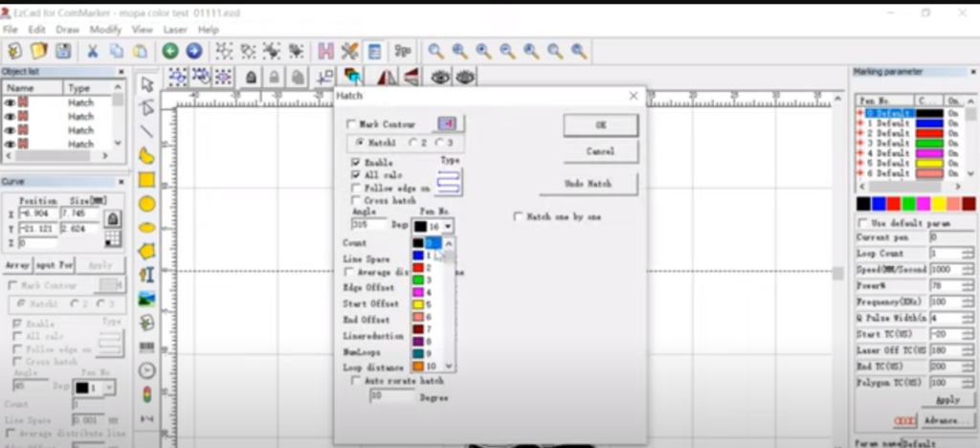This screenshot has height=448, width=980.
Task: Click the Cut scissors icon
Action: [93, 51]
